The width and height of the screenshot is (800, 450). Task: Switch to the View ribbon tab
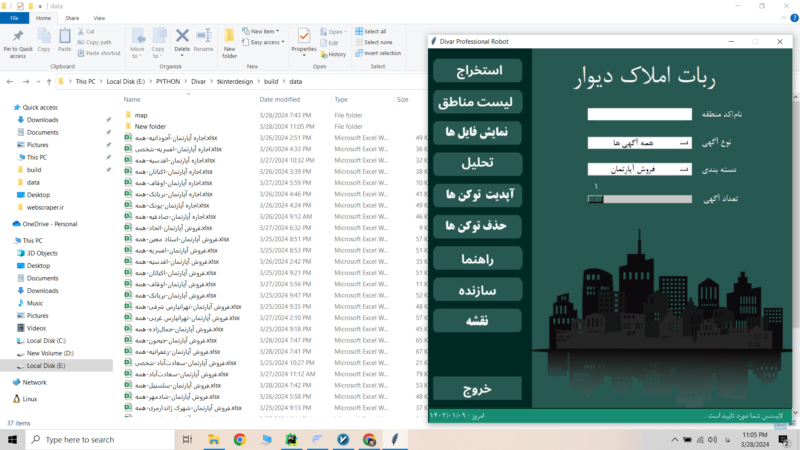tap(99, 18)
